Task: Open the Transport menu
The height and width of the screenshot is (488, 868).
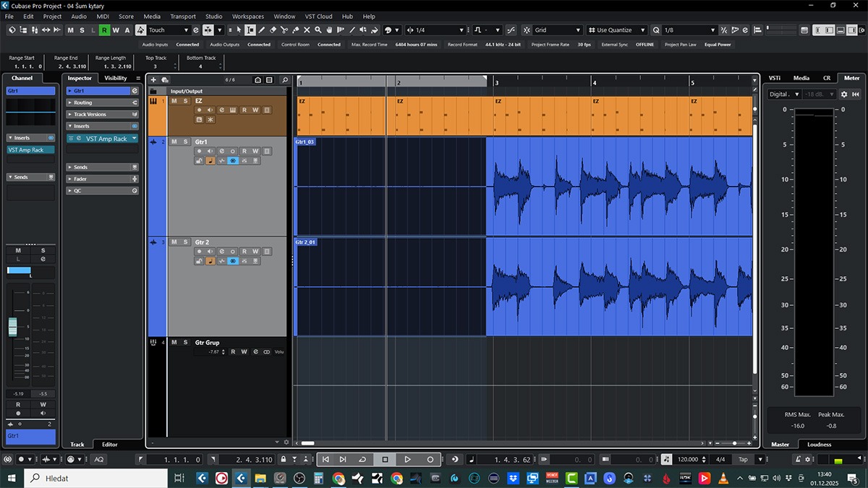Action: coord(183,16)
